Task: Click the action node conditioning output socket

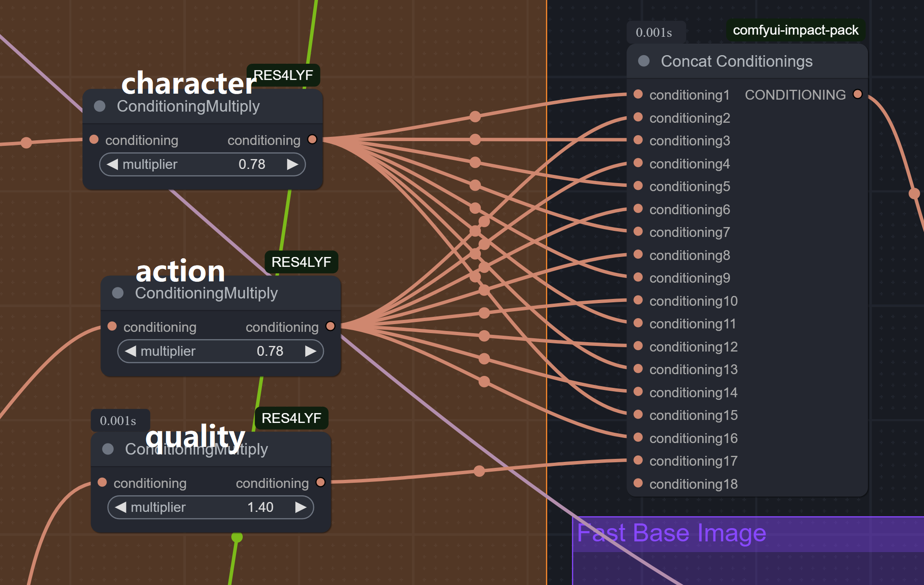Action: [330, 326]
